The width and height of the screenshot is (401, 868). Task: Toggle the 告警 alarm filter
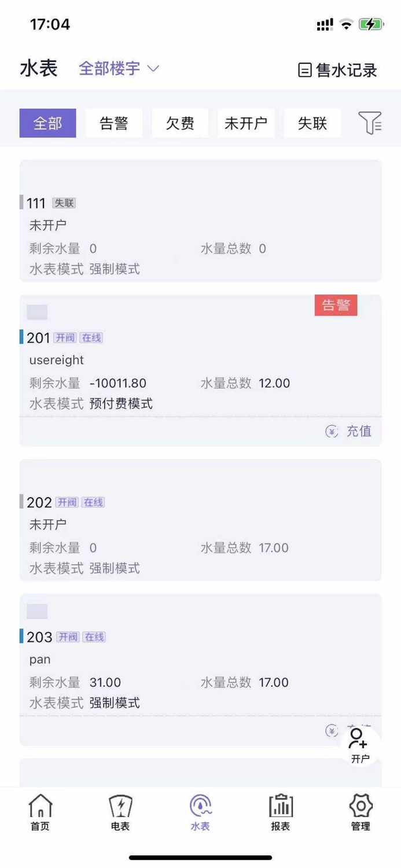point(114,123)
